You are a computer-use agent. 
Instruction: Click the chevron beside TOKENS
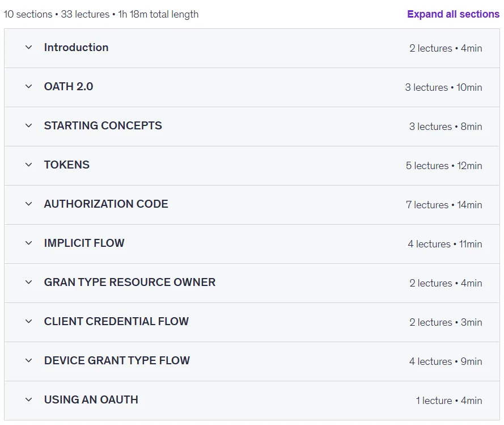click(x=28, y=165)
